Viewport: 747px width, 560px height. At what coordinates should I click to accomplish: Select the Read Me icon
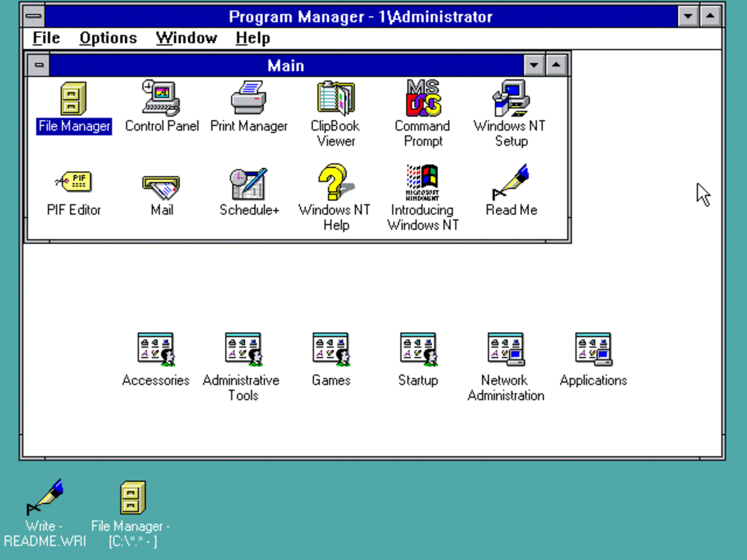click(511, 183)
